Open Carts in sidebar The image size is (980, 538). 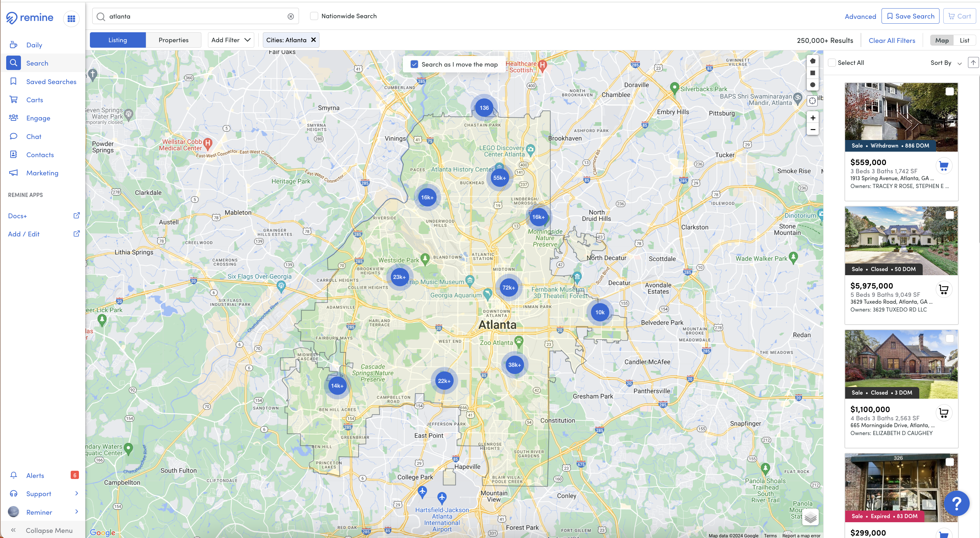point(43,100)
